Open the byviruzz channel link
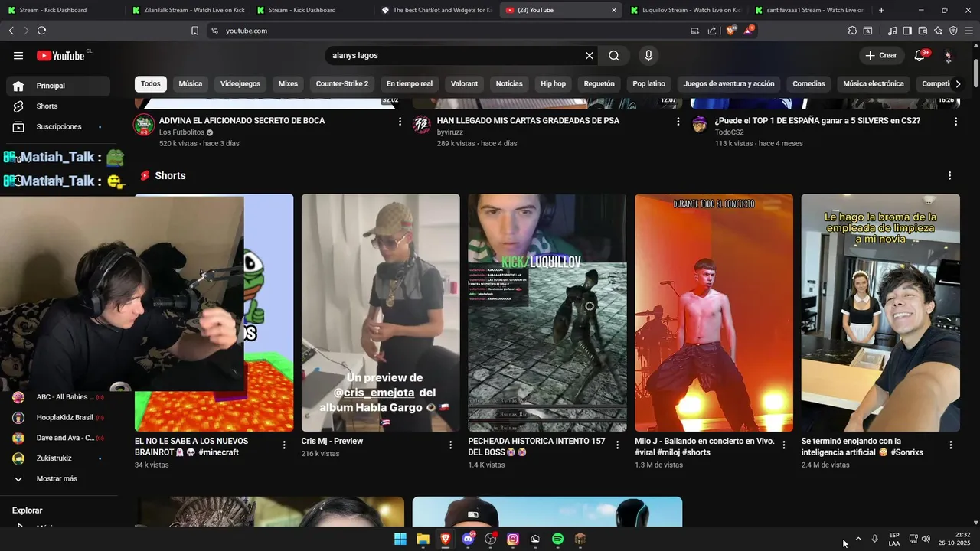 pyautogui.click(x=451, y=132)
